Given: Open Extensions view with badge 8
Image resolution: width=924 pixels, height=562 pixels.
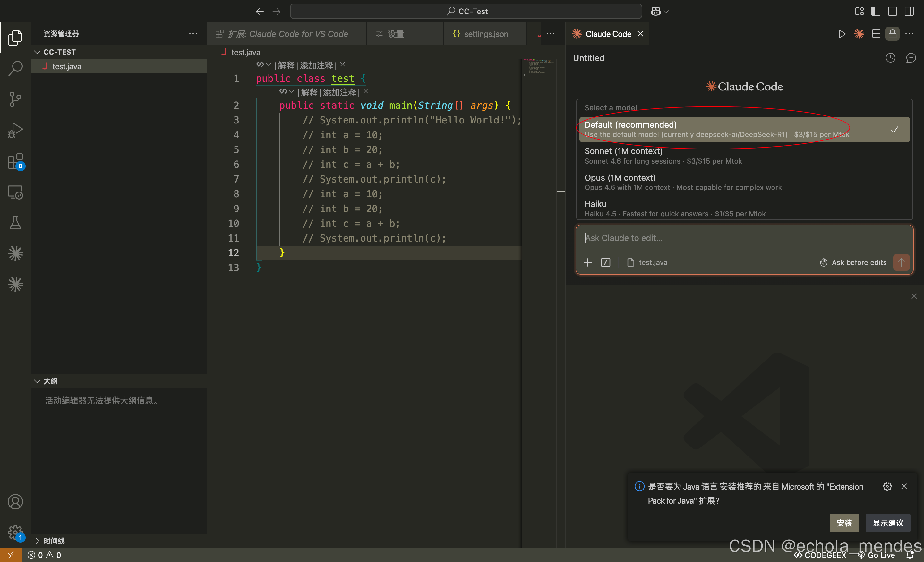Looking at the screenshot, I should tap(15, 161).
